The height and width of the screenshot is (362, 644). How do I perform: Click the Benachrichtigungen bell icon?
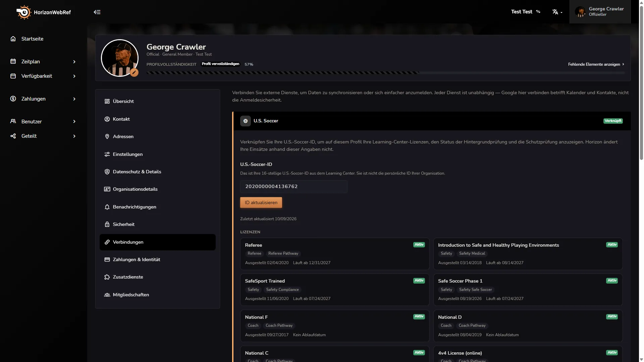point(107,207)
